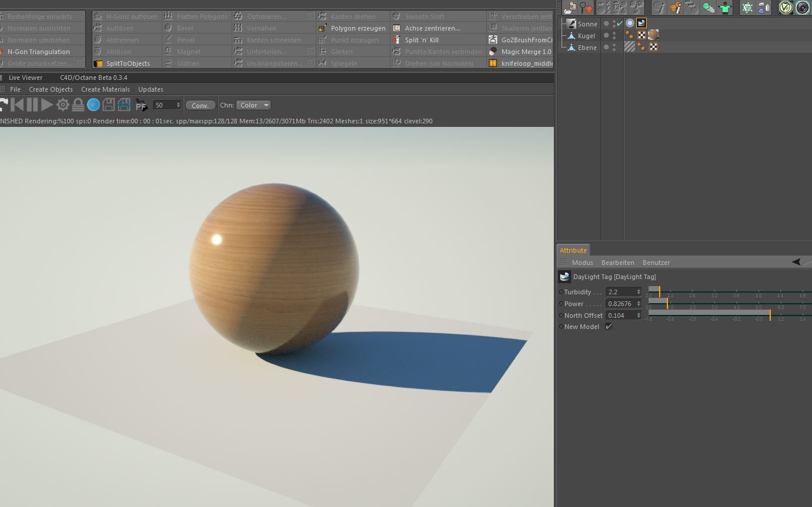Click the green character figure icon
The height and width of the screenshot is (507, 812).
(x=725, y=8)
